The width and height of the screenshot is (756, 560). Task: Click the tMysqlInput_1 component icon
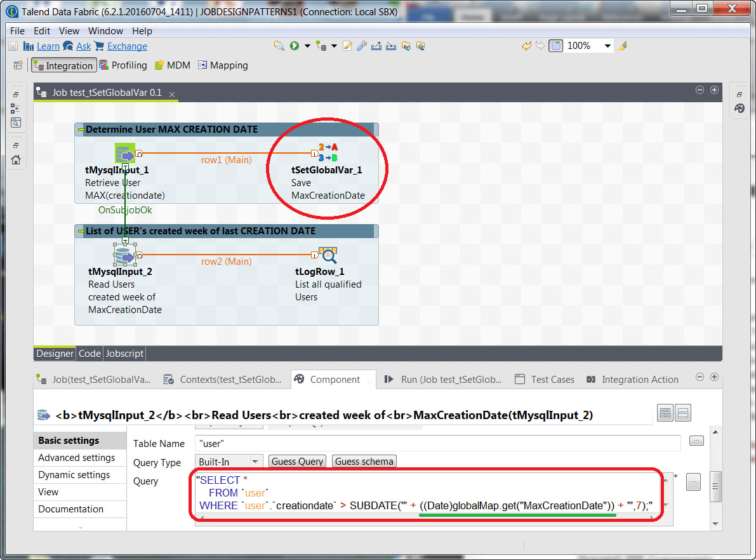[124, 153]
